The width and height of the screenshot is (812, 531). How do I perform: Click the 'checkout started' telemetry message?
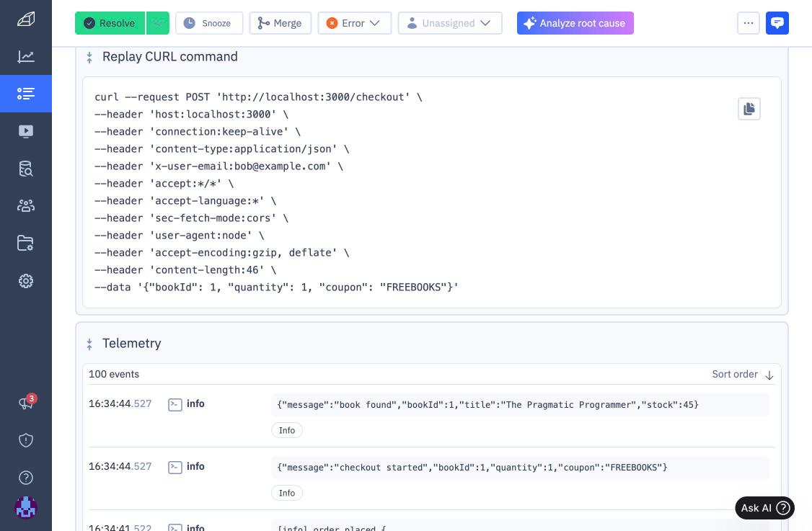(x=520, y=468)
